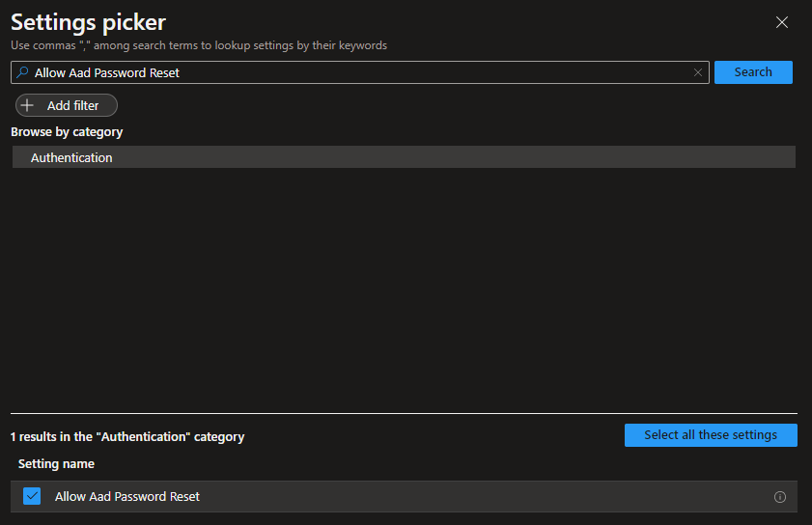Click the Setting name column header
Viewport: 812px width, 525px height.
[x=56, y=464]
